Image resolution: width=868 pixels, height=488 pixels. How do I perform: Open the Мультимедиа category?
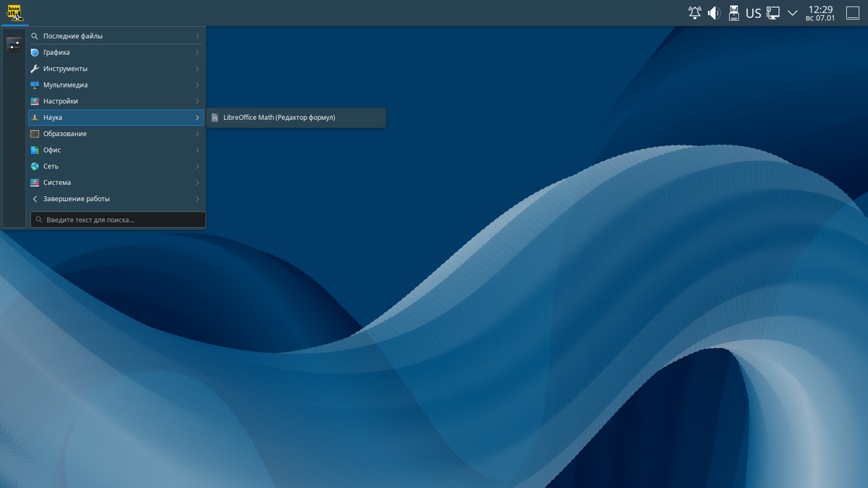(116, 85)
